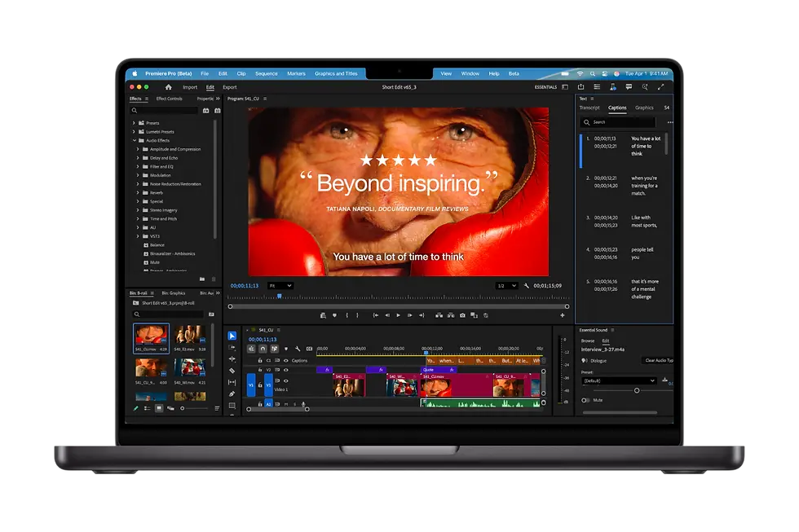This screenshot has height=532, width=799.
Task: Open the 1/2 playback resolution dropdown
Action: [507, 286]
